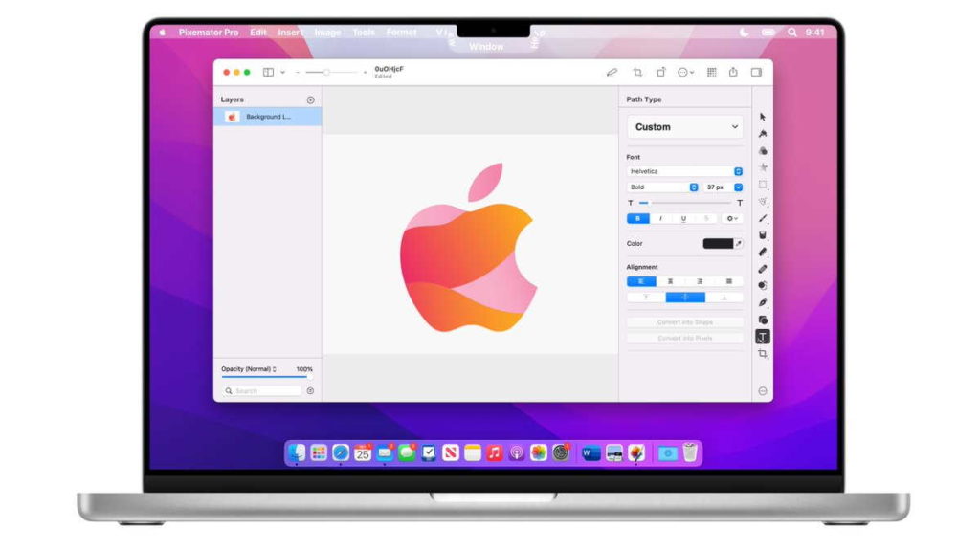Select the Background layer row

coord(268,117)
